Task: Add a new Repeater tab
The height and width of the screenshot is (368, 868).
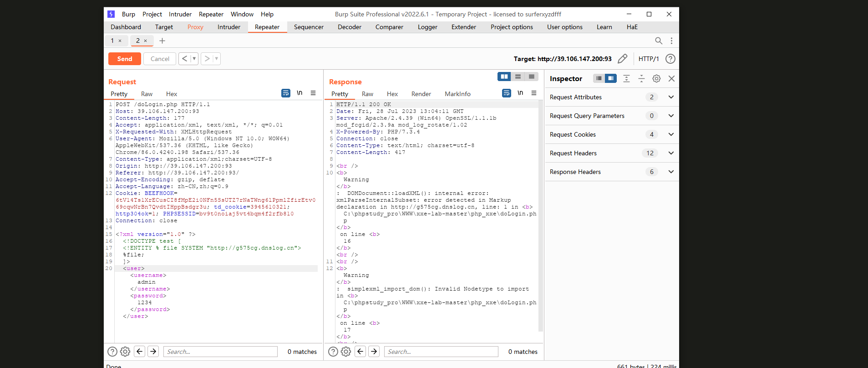Action: coord(162,41)
